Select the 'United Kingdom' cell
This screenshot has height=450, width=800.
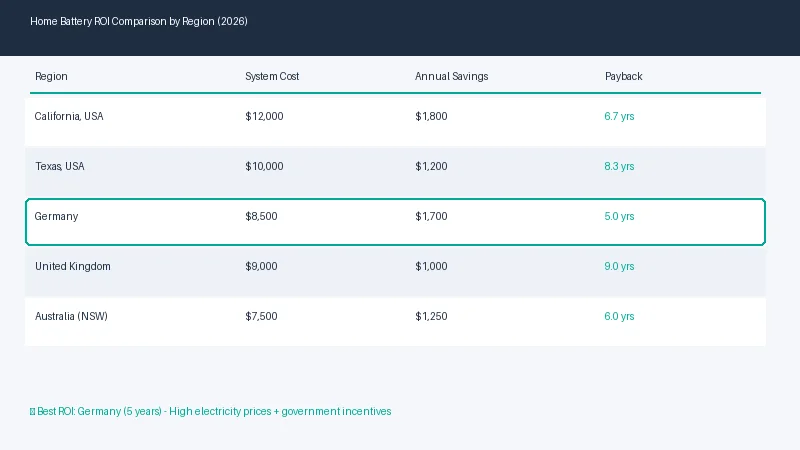(72, 266)
